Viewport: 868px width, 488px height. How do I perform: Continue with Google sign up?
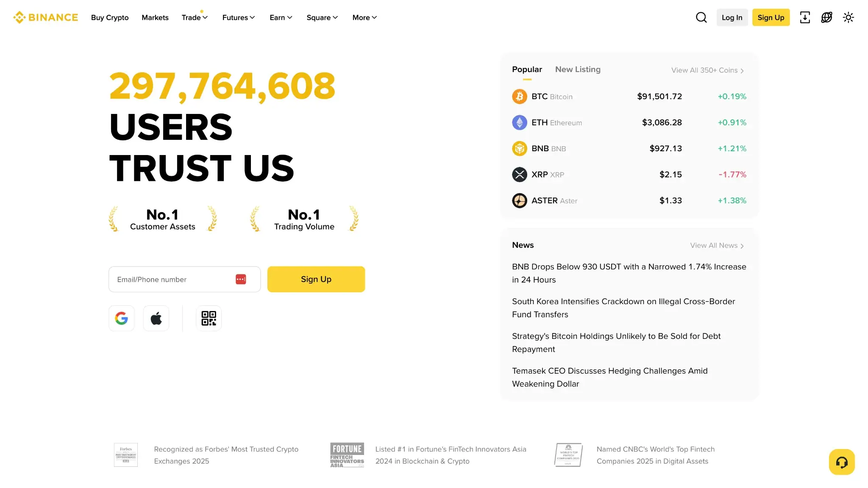[121, 318]
